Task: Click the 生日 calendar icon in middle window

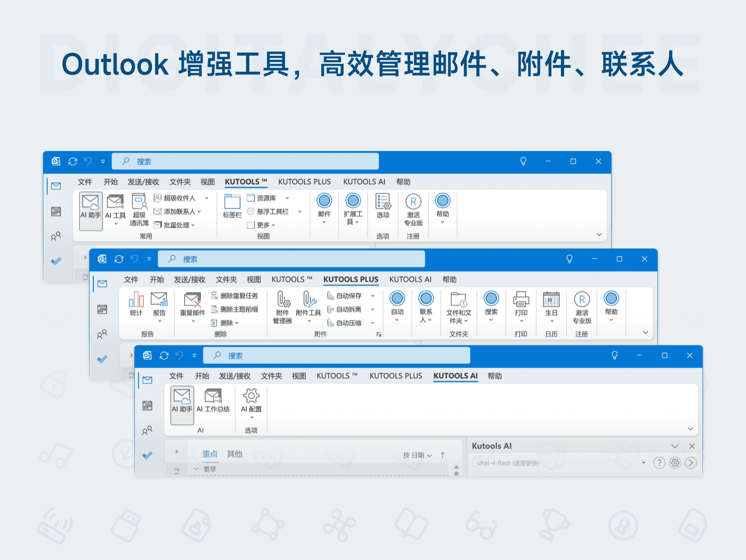Action: [x=551, y=299]
